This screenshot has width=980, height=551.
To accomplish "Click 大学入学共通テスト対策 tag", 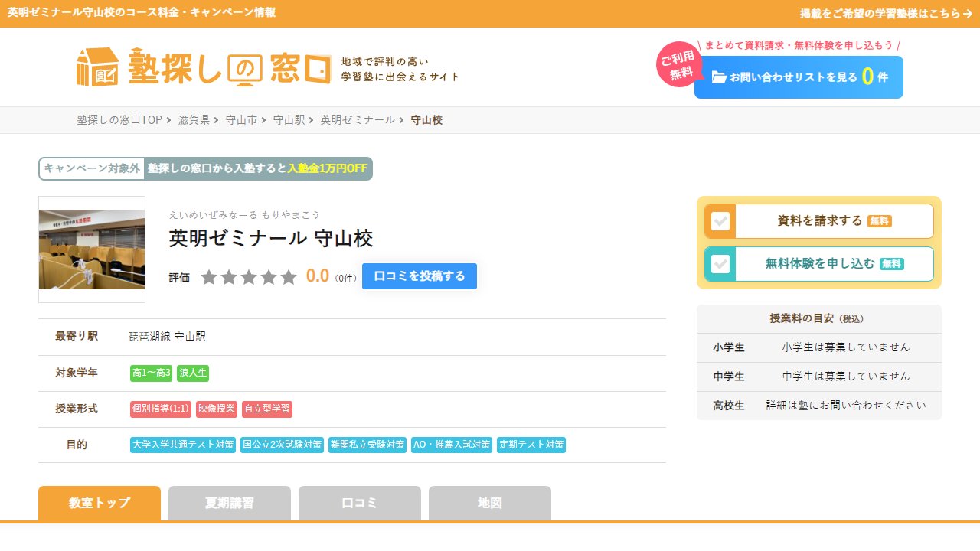I will tap(183, 445).
